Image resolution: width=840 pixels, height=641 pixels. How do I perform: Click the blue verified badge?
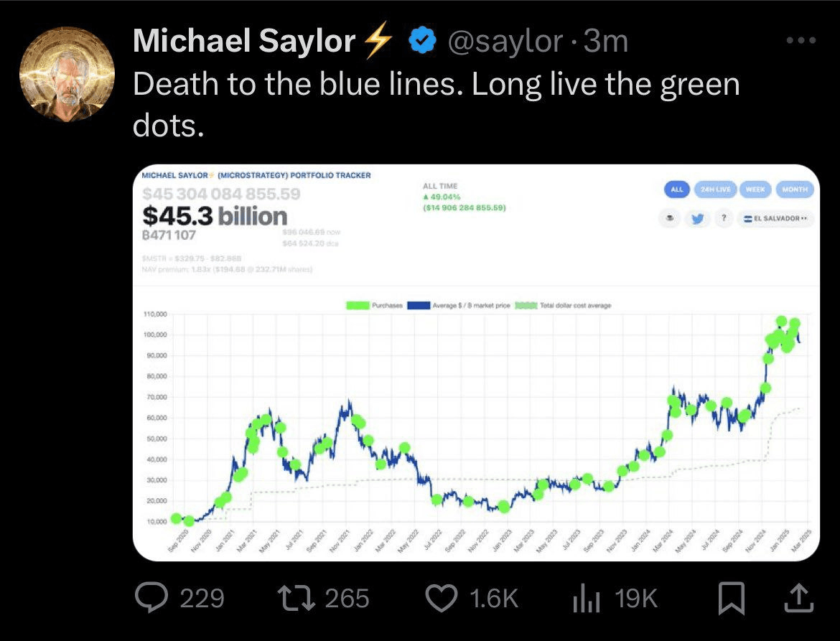point(423,43)
